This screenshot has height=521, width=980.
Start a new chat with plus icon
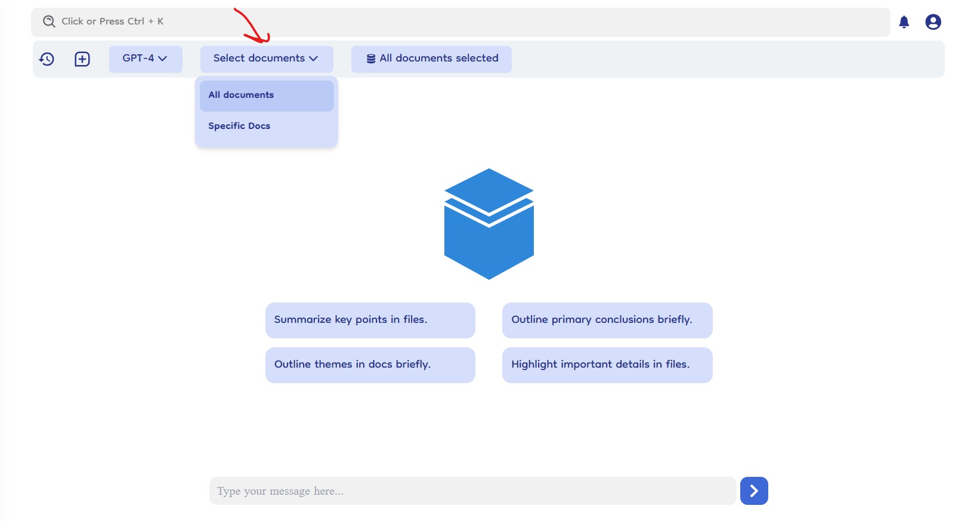coord(82,59)
